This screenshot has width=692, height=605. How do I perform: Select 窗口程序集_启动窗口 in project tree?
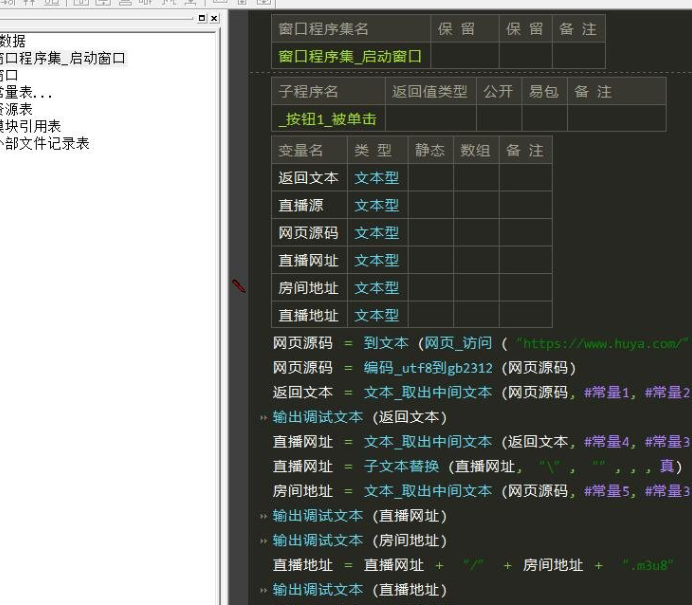(x=64, y=58)
